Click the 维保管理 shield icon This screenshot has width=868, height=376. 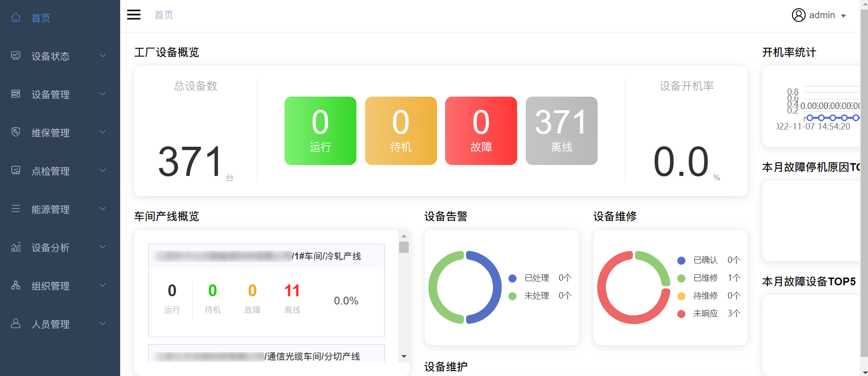(x=16, y=132)
